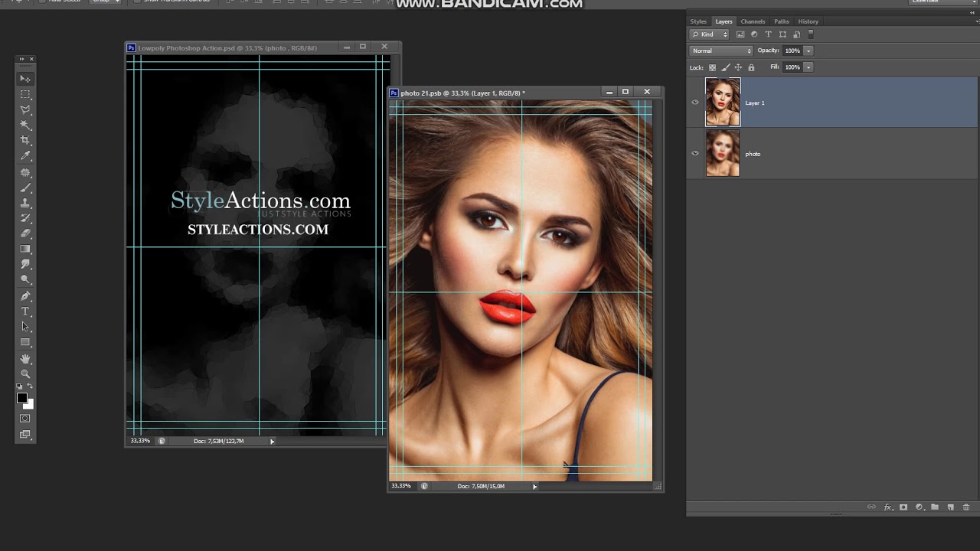This screenshot has width=980, height=551.
Task: Click Link layers button
Action: 871,507
